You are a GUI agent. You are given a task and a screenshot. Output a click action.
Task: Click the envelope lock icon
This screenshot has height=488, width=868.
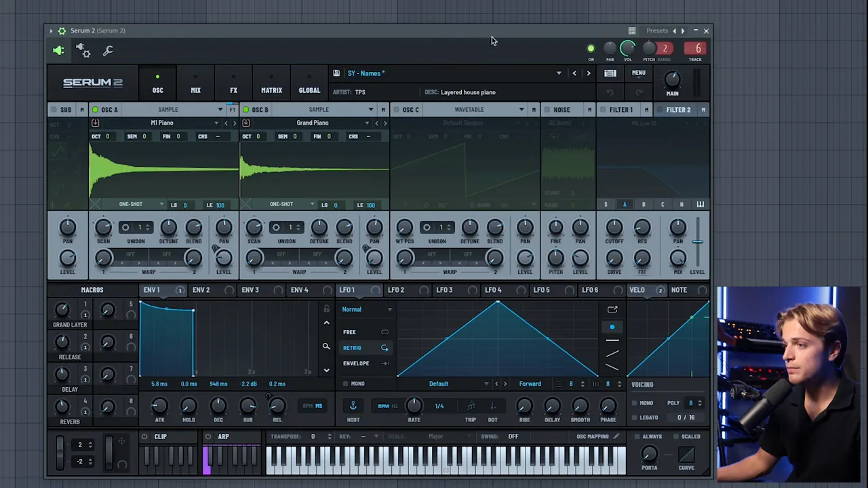(x=326, y=309)
